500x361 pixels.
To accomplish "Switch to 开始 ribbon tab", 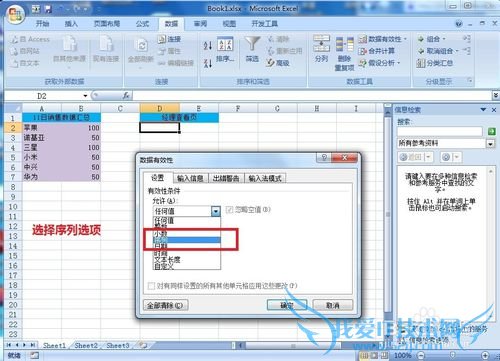I will (43, 24).
